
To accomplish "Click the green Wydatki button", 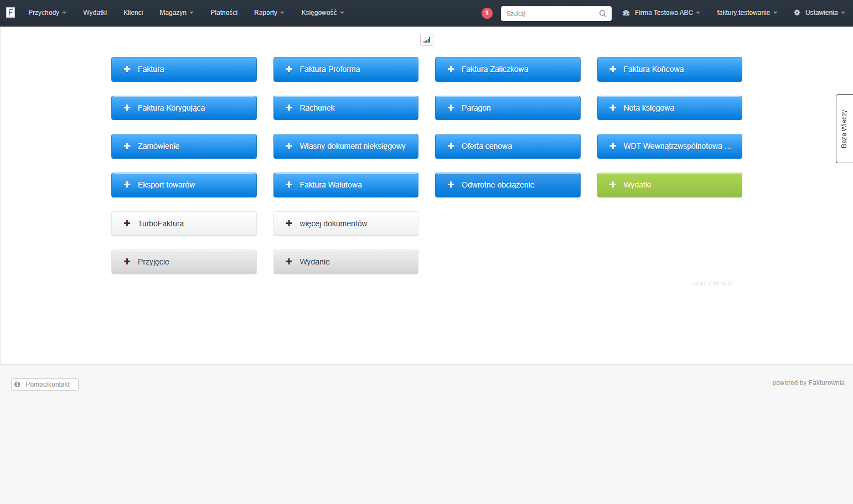I will pyautogui.click(x=670, y=185).
